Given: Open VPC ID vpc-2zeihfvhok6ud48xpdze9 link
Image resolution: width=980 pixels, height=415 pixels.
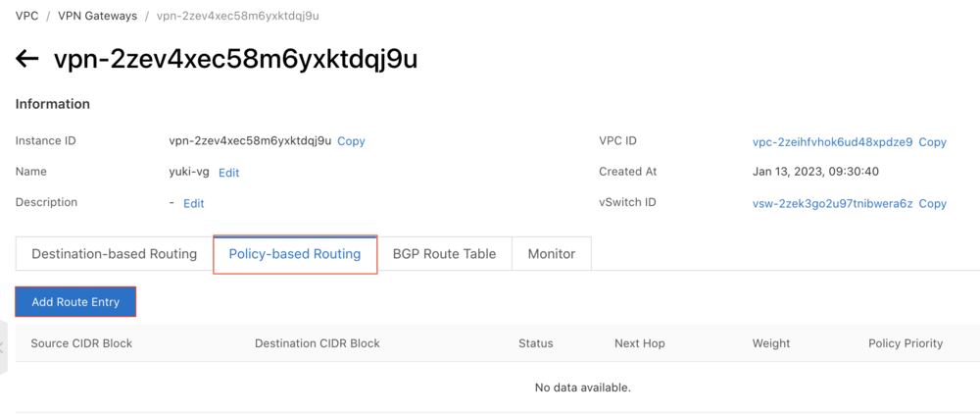Looking at the screenshot, I should click(832, 142).
